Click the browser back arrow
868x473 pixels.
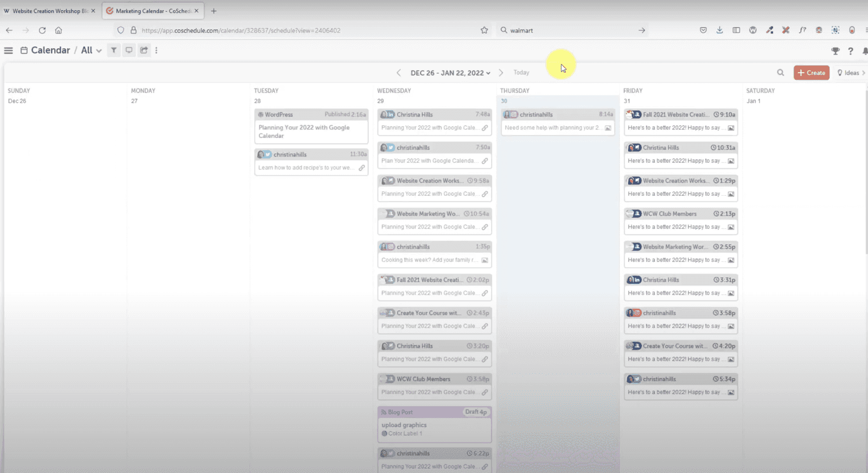(9, 30)
